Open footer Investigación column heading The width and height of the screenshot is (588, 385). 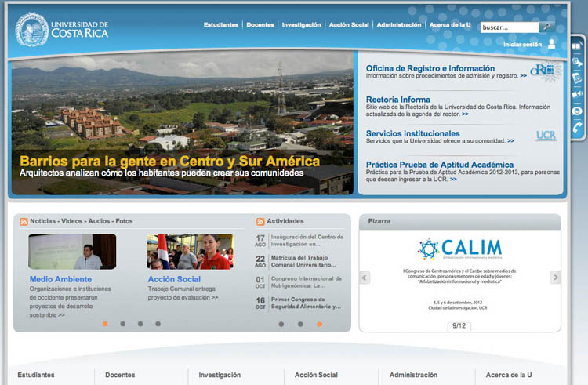point(220,375)
